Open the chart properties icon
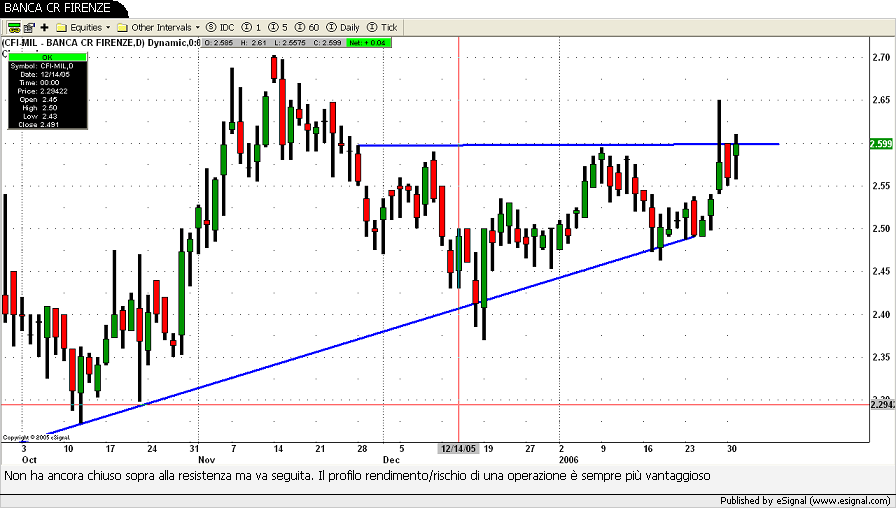This screenshot has width=896, height=508. coord(27,26)
